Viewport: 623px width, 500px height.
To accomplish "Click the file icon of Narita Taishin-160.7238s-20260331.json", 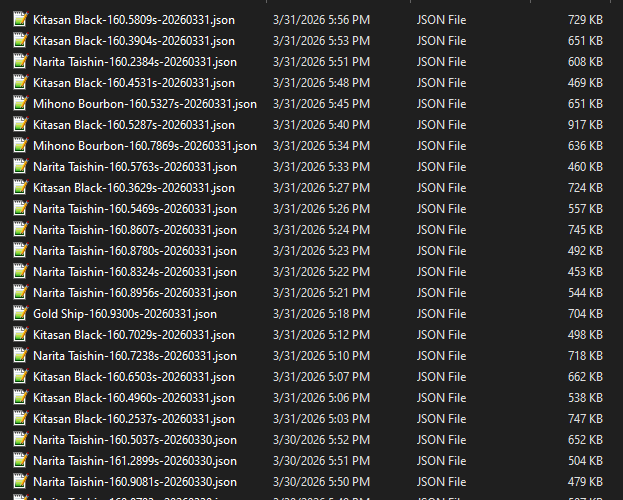I will coord(21,356).
